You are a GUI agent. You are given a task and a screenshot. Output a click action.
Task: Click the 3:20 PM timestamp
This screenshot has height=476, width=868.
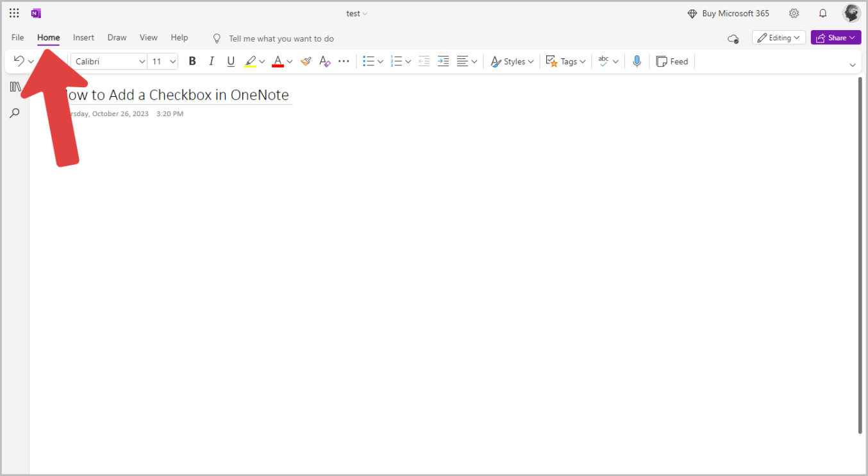click(x=170, y=114)
